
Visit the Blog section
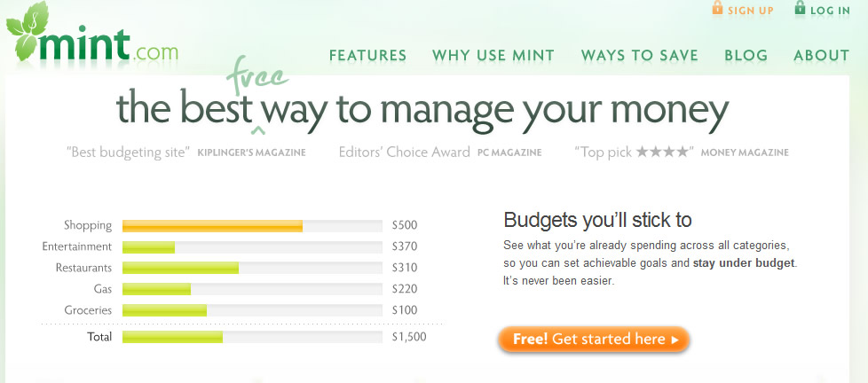(x=746, y=56)
